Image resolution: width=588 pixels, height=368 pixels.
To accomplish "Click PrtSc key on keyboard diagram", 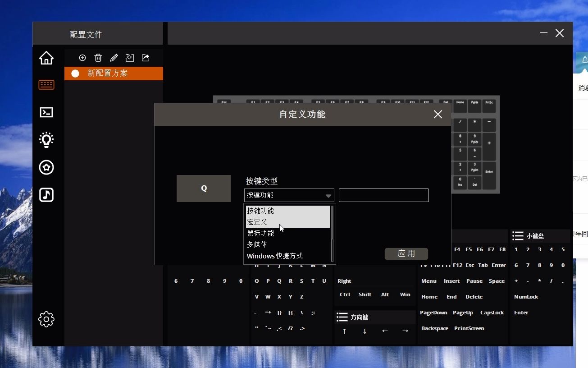I will click(x=489, y=106).
